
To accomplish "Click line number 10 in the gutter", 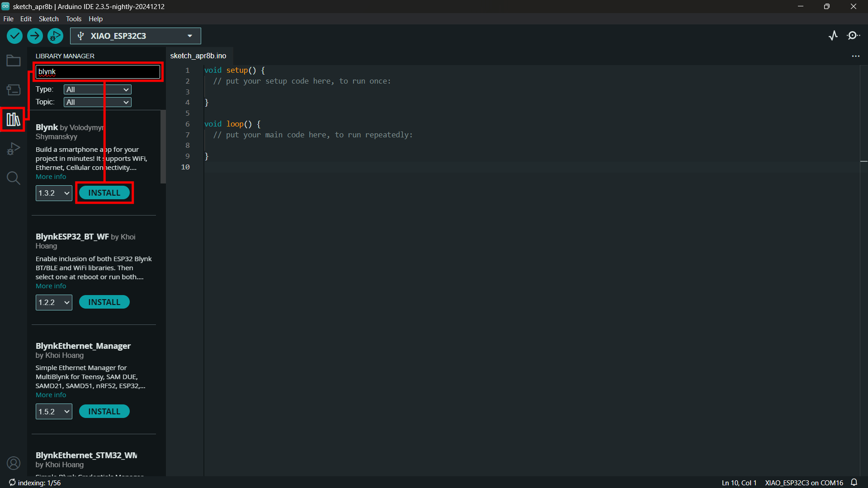I will (x=185, y=167).
